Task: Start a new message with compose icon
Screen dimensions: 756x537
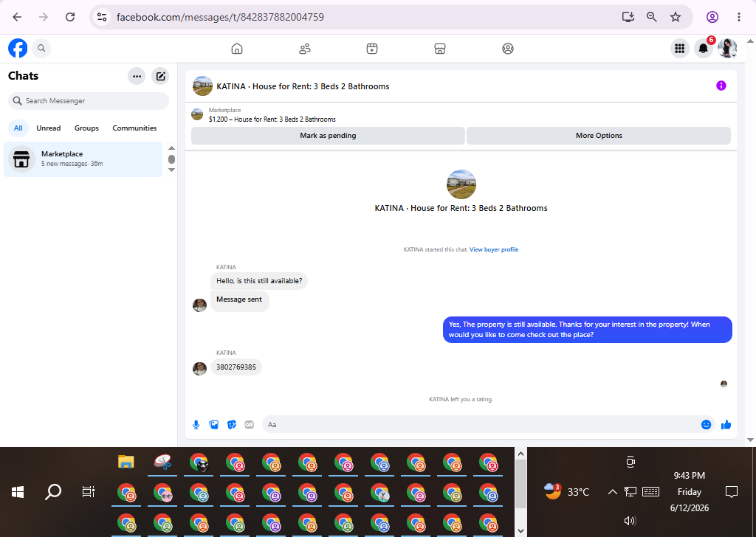Action: click(x=160, y=76)
